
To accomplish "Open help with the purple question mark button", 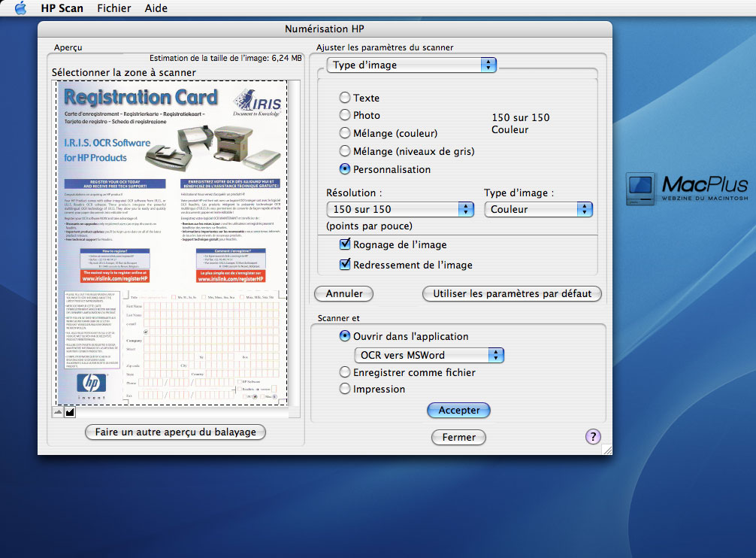I will tap(593, 437).
